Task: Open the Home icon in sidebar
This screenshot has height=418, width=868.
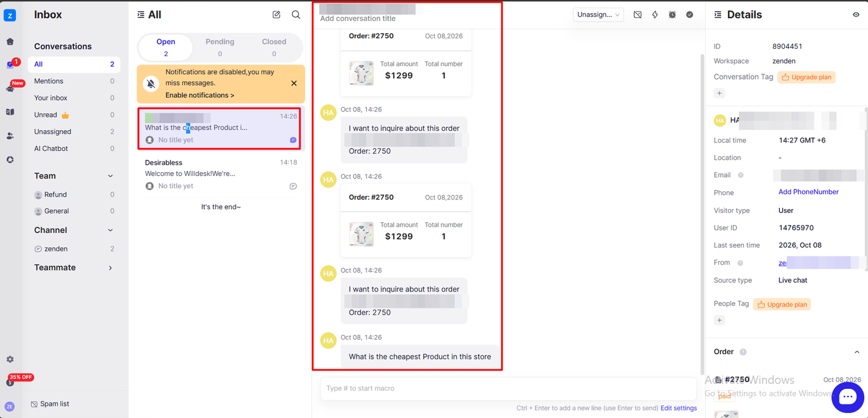Action: tap(10, 42)
